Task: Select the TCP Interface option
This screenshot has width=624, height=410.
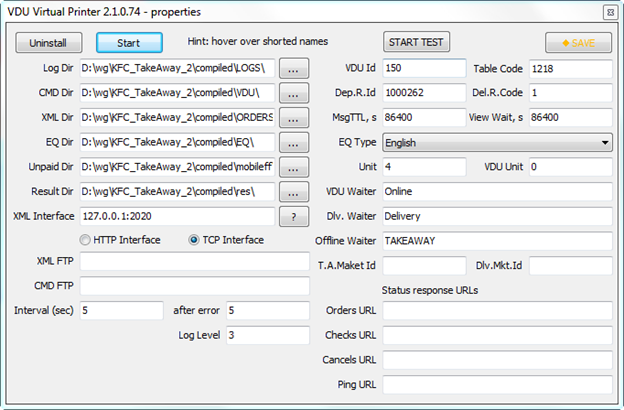Action: click(x=194, y=240)
